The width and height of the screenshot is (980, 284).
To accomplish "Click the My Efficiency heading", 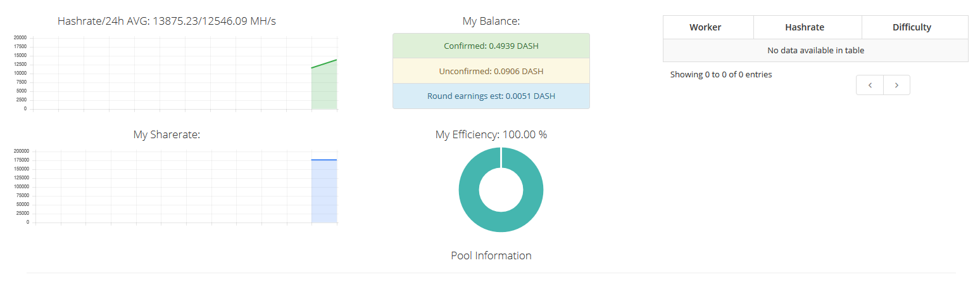I will pyautogui.click(x=491, y=134).
